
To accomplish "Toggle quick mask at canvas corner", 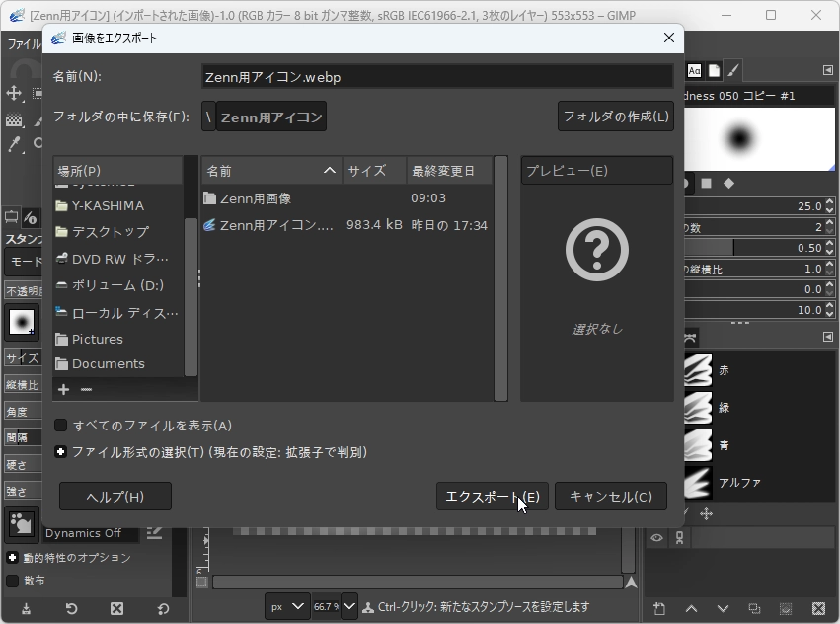I will 201,583.
